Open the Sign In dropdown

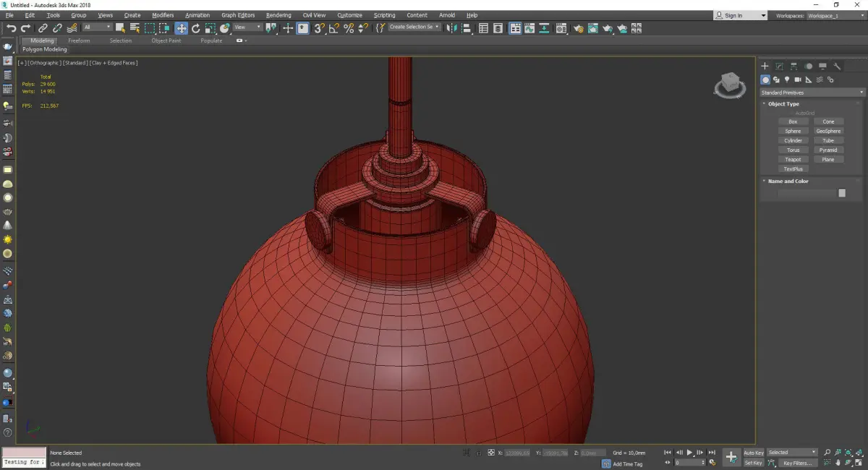pyautogui.click(x=740, y=15)
